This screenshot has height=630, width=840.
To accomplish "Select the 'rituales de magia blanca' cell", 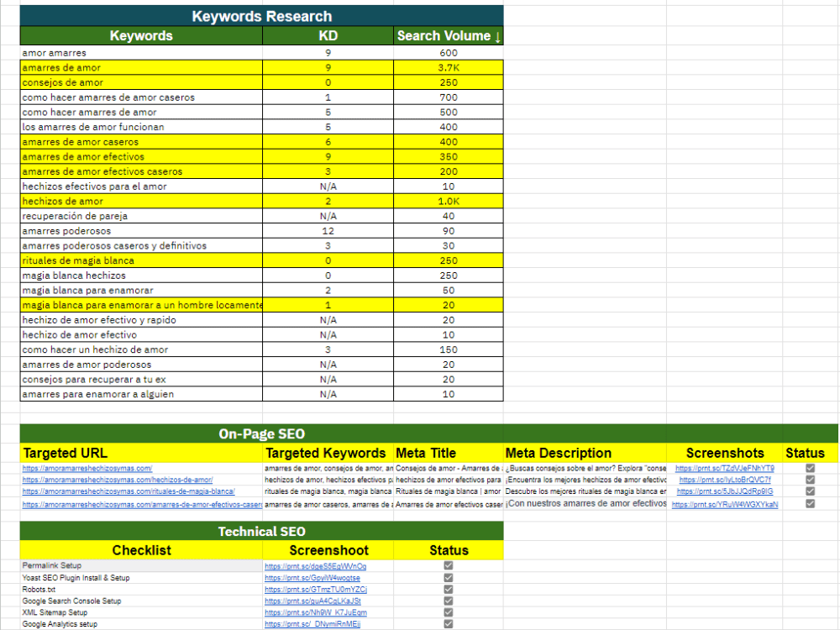I will click(x=141, y=260).
